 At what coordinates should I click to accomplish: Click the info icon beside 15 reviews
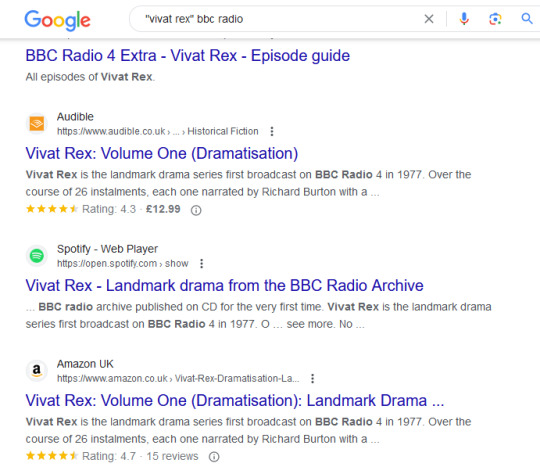[x=214, y=457]
